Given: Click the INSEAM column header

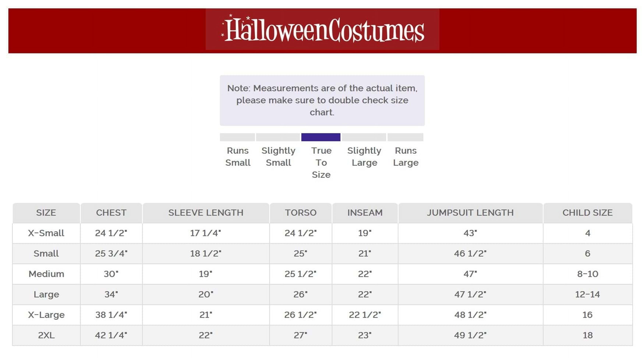Looking at the screenshot, I should click(x=365, y=213).
